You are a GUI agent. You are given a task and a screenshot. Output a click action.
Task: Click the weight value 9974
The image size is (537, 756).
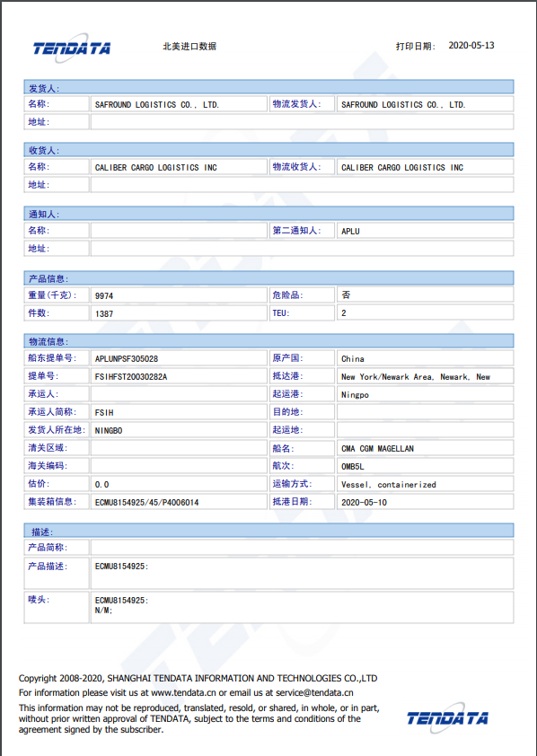pos(104,295)
